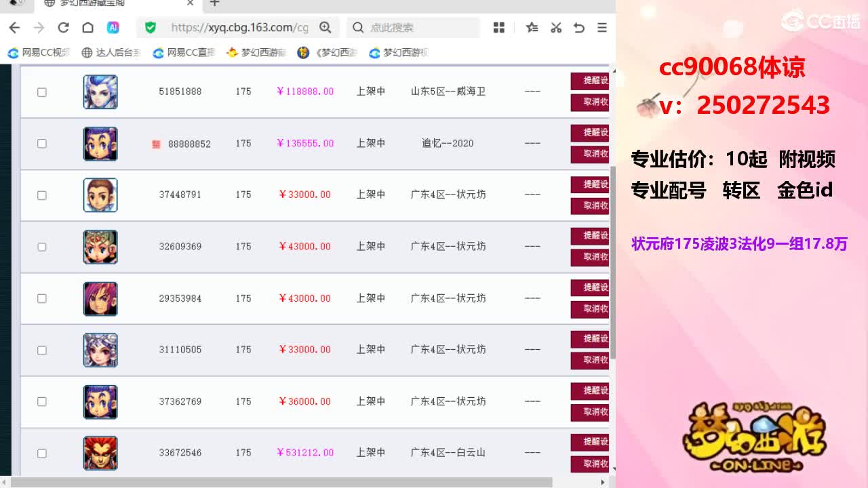The width and height of the screenshot is (868, 488).
Task: Click price ¥531212.00
Action: pos(305,453)
